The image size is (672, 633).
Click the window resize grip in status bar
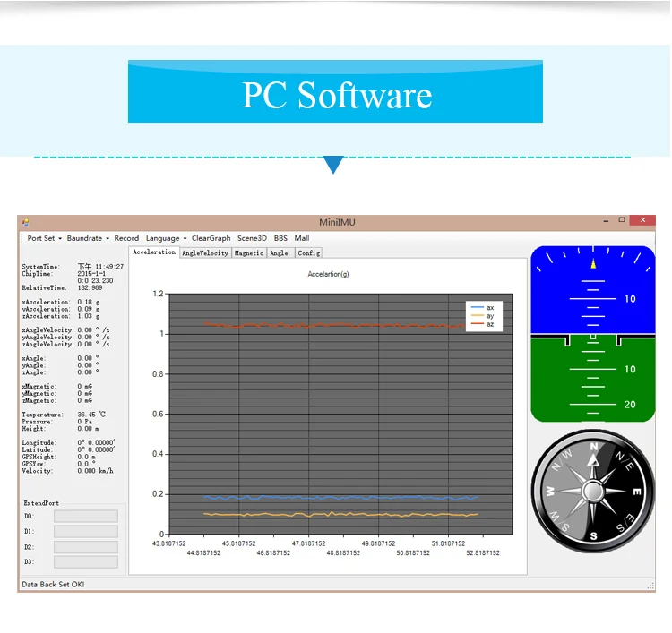pos(651,586)
